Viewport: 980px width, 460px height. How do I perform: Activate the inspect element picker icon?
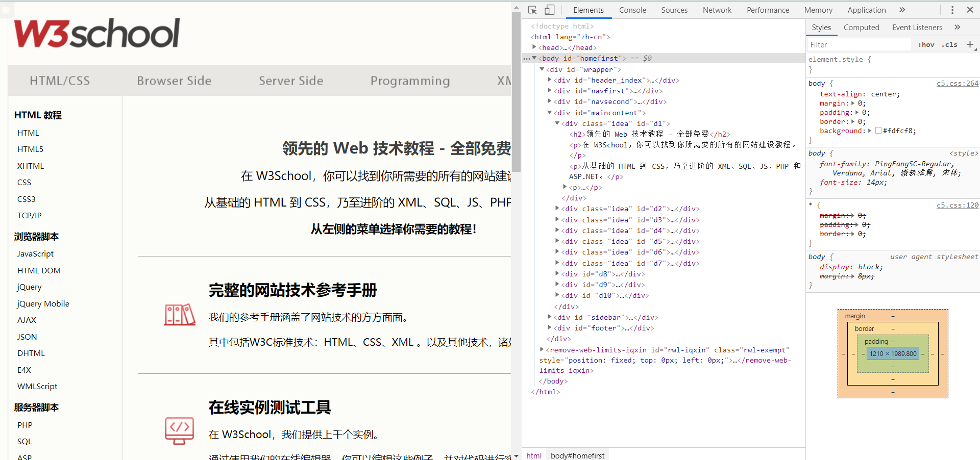(x=532, y=10)
